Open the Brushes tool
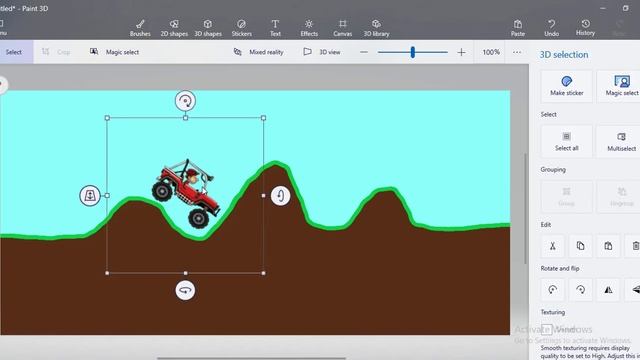640x360 pixels. pos(140,28)
